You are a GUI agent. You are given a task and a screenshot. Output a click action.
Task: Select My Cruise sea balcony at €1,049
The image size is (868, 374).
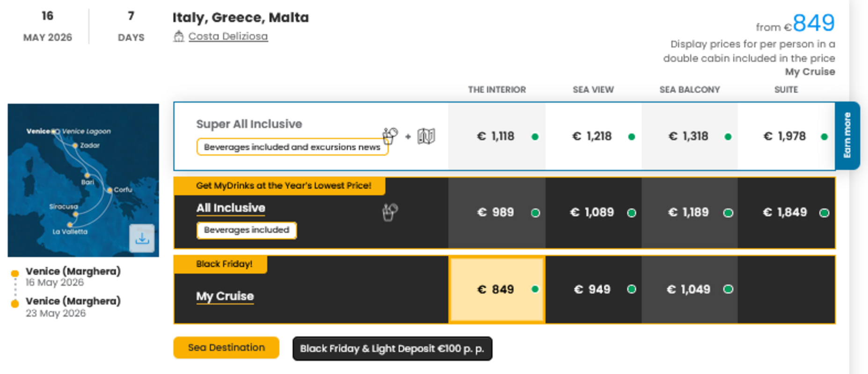(688, 289)
